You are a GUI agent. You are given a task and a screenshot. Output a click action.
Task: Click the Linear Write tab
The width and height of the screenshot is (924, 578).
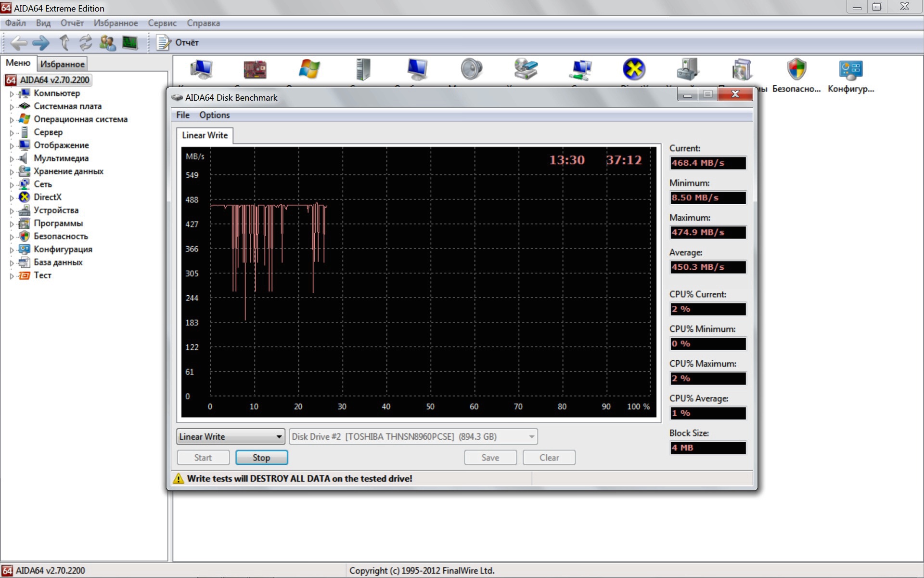click(x=205, y=135)
